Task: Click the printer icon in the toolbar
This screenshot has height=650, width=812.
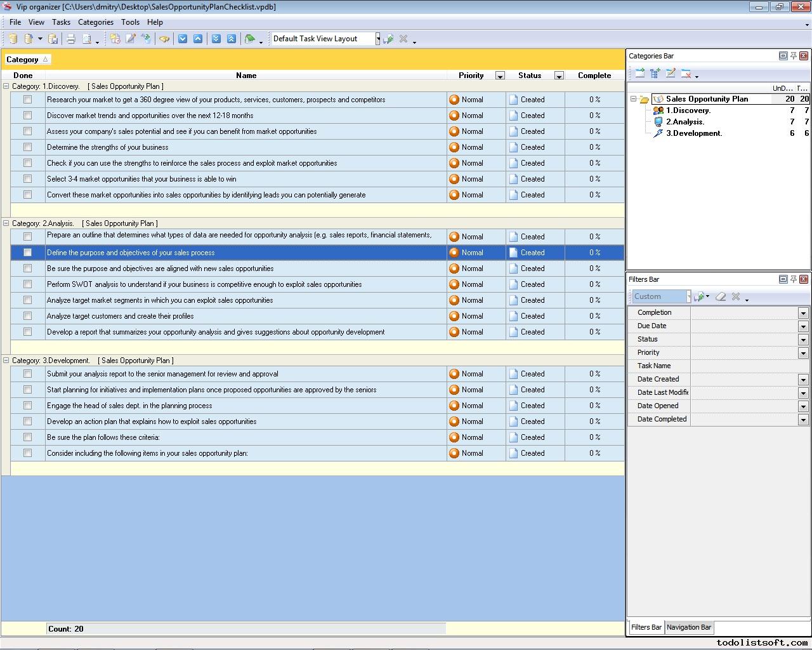Action: point(71,39)
